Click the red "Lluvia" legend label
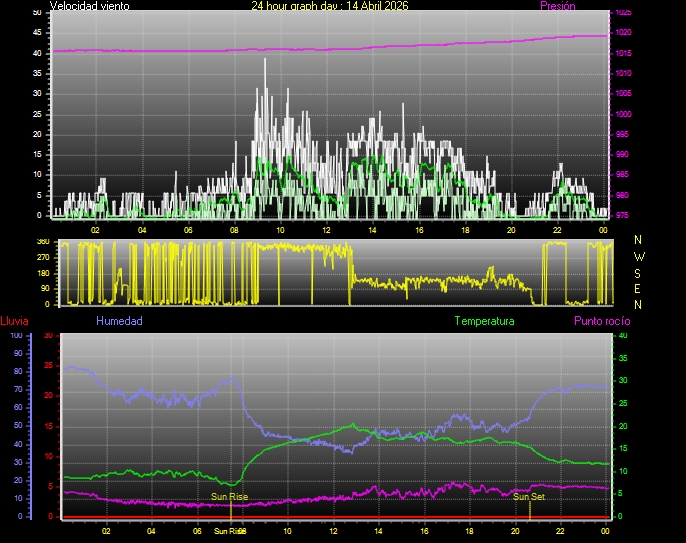 (14, 321)
